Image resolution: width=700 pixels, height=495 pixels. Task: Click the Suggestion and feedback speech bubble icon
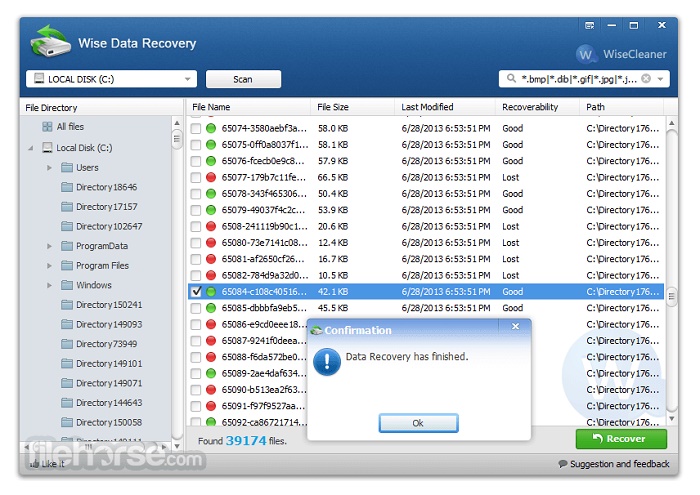[562, 464]
